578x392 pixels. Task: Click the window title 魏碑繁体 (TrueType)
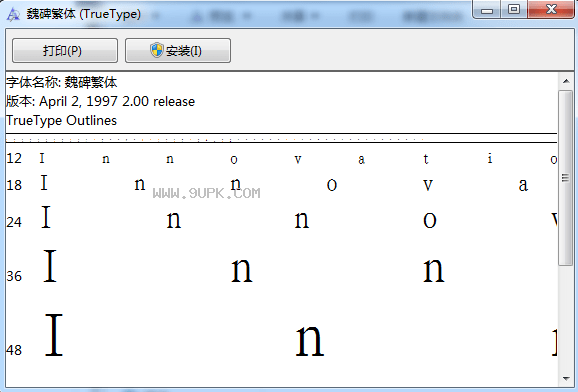(x=84, y=14)
